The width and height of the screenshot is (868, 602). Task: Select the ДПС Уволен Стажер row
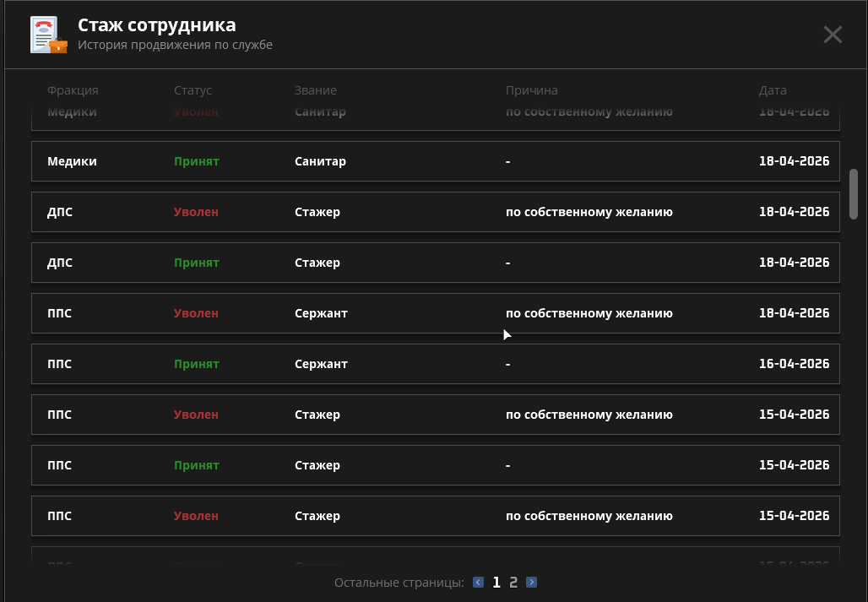tap(435, 212)
